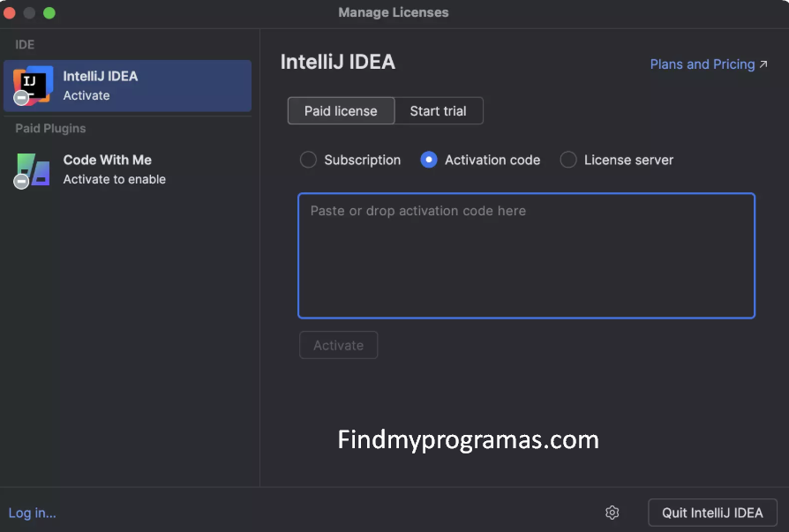Open Plans and Pricing

coord(703,64)
